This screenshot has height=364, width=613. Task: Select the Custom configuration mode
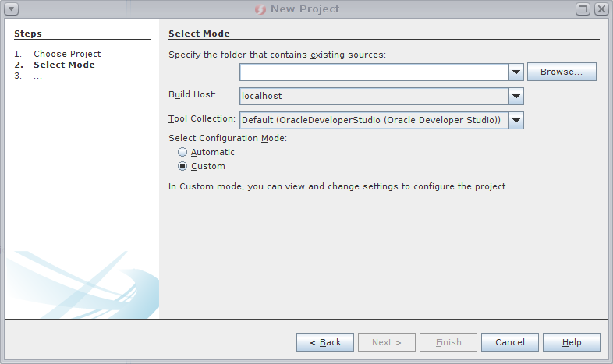click(182, 166)
